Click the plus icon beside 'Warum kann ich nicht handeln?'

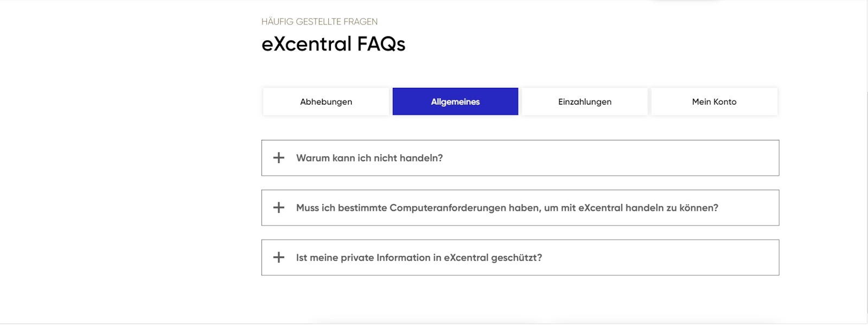[x=279, y=158]
